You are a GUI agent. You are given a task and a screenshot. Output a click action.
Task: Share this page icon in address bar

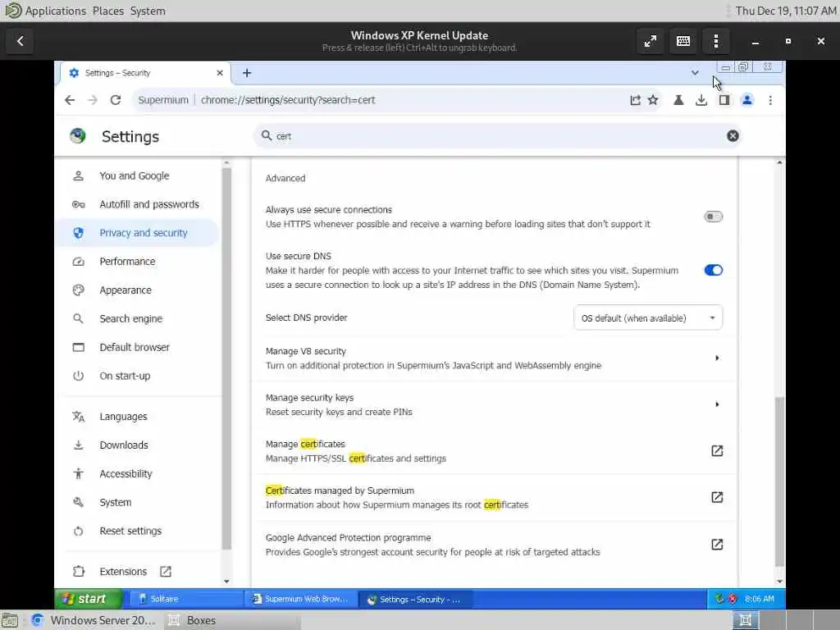click(635, 100)
